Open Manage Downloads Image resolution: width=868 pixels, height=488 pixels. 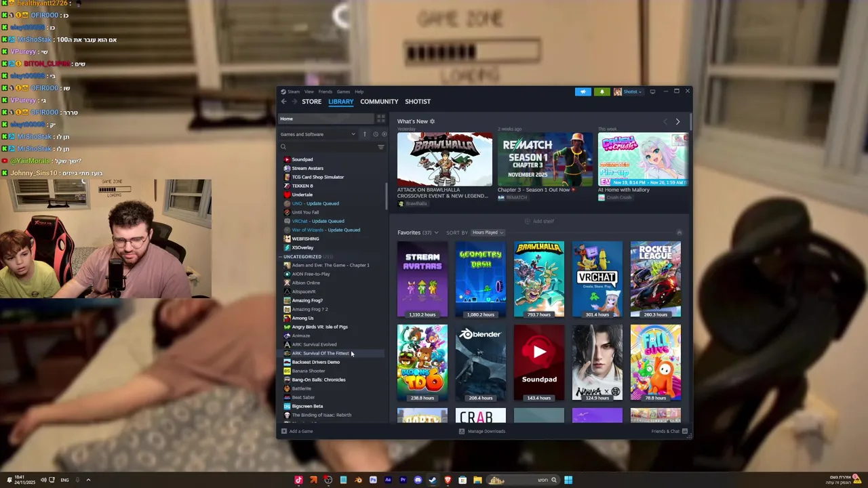click(x=482, y=431)
